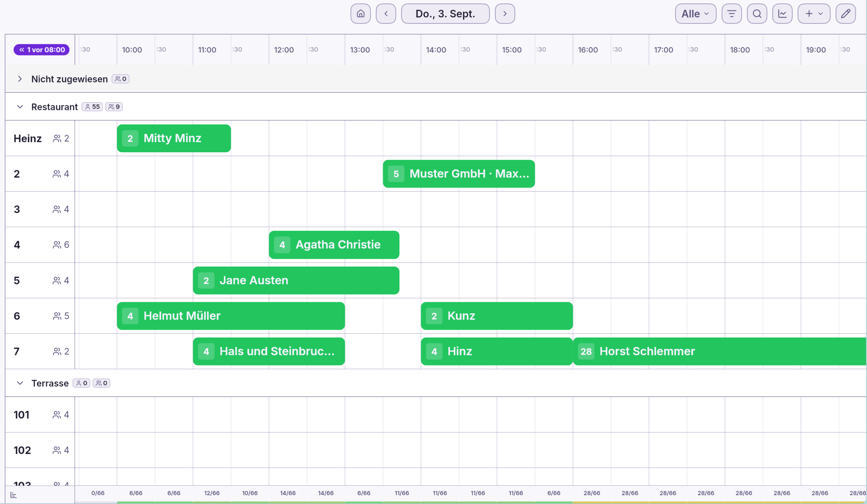This screenshot has height=504, width=867.
Task: Open the Alle filter dropdown
Action: (x=695, y=14)
